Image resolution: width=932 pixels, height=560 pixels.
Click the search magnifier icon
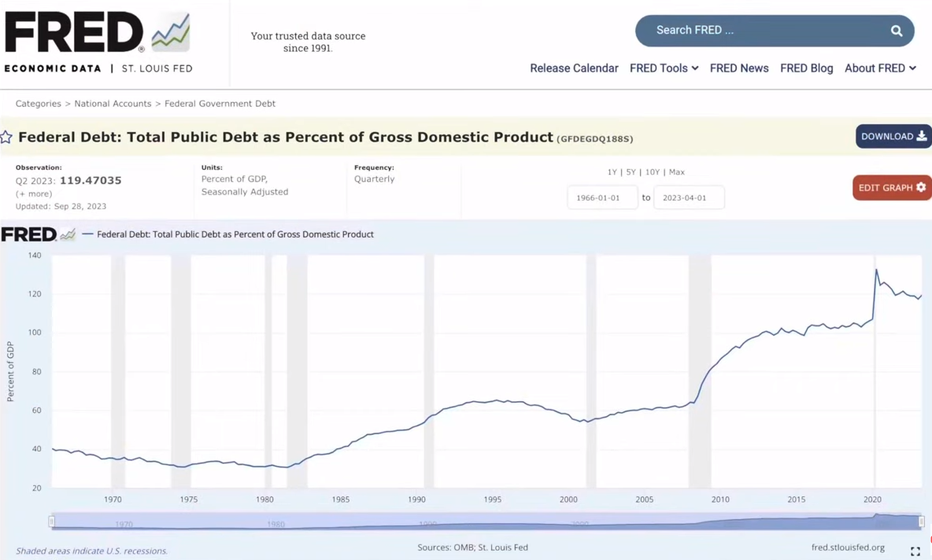[x=896, y=31]
